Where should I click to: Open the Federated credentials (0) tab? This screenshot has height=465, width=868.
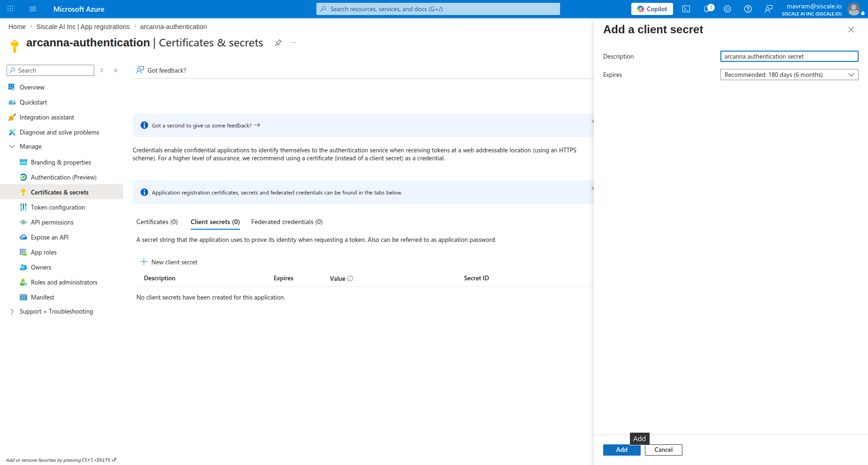click(287, 222)
